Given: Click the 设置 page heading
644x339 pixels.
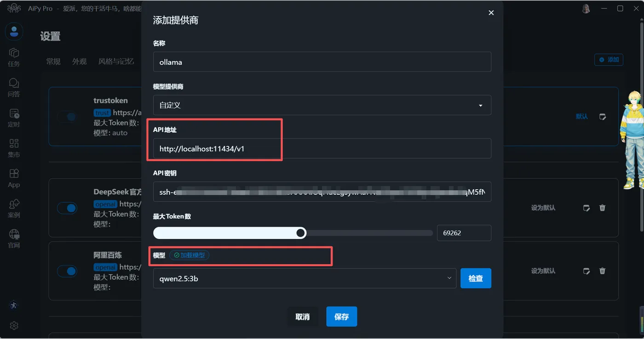Looking at the screenshot, I should [x=50, y=36].
